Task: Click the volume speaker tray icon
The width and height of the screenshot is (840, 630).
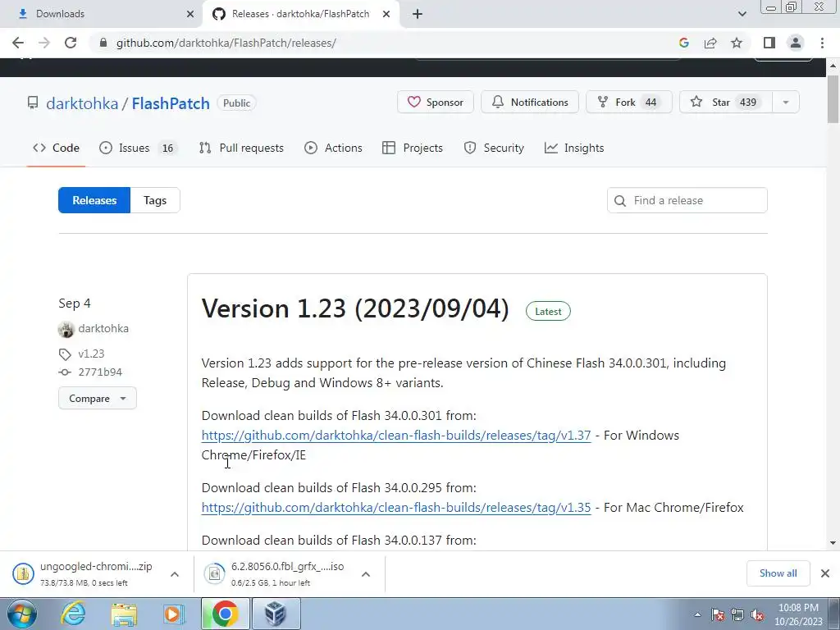Action: (x=757, y=615)
